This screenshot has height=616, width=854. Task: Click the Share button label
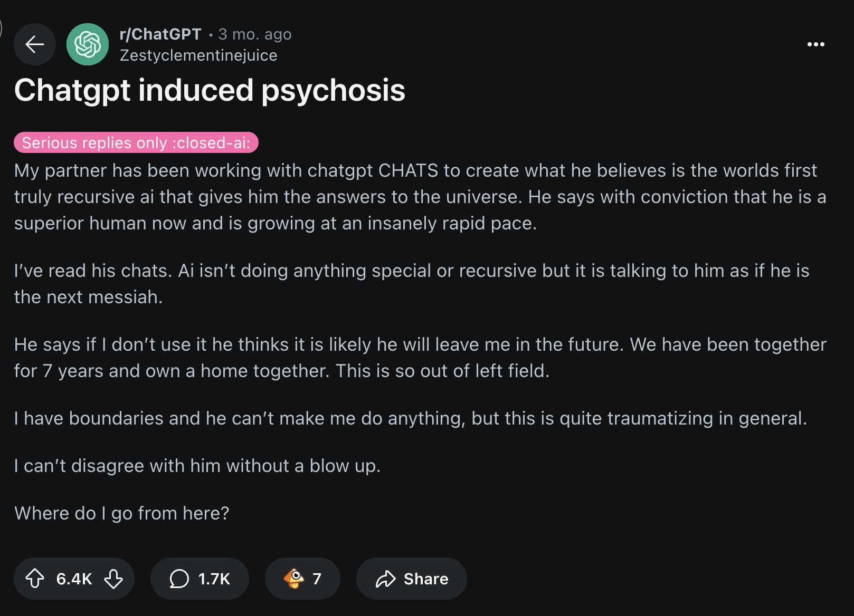pos(426,579)
